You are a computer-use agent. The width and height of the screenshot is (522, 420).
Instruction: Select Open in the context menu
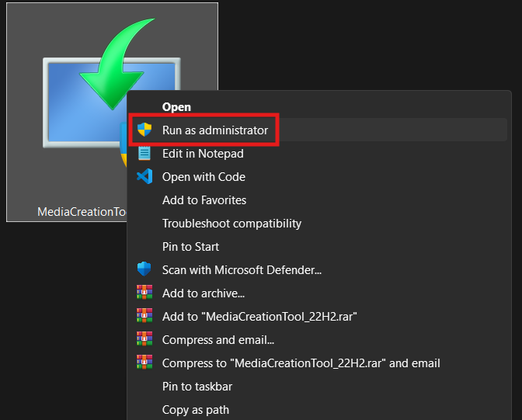pos(318,107)
